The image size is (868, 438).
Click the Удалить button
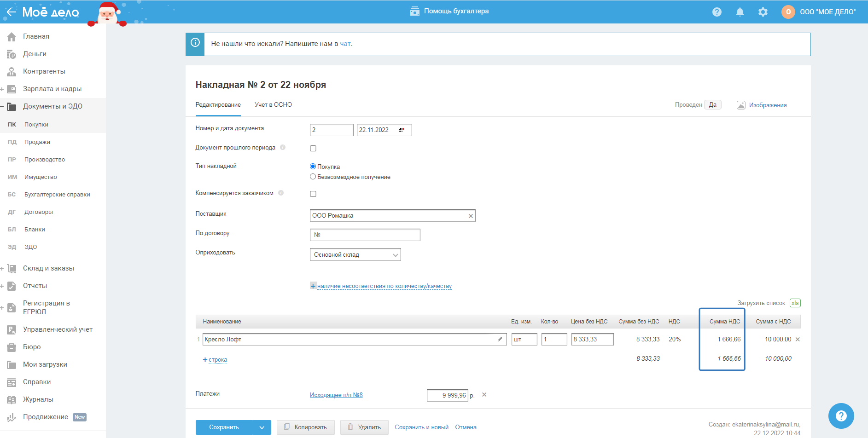(x=364, y=427)
